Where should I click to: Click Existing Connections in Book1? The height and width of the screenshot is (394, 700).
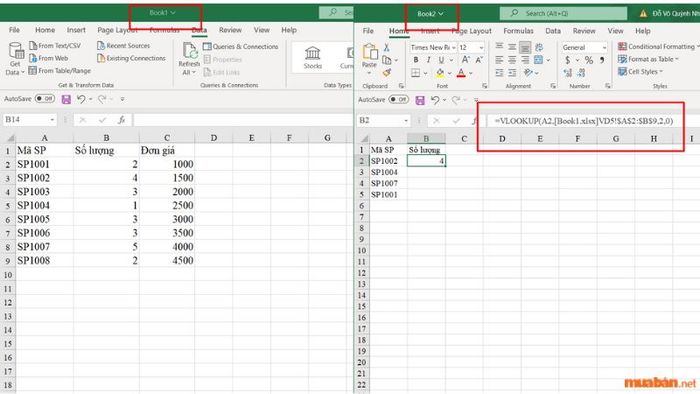point(131,58)
